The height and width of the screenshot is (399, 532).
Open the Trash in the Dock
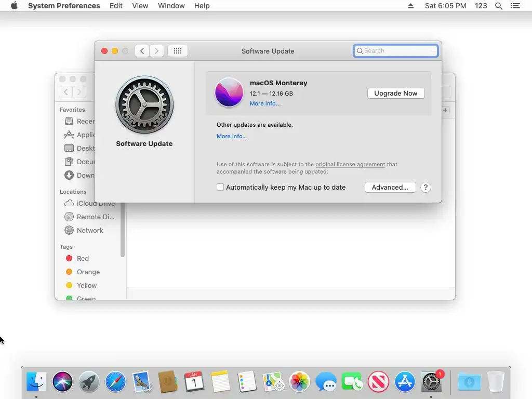coord(496,382)
